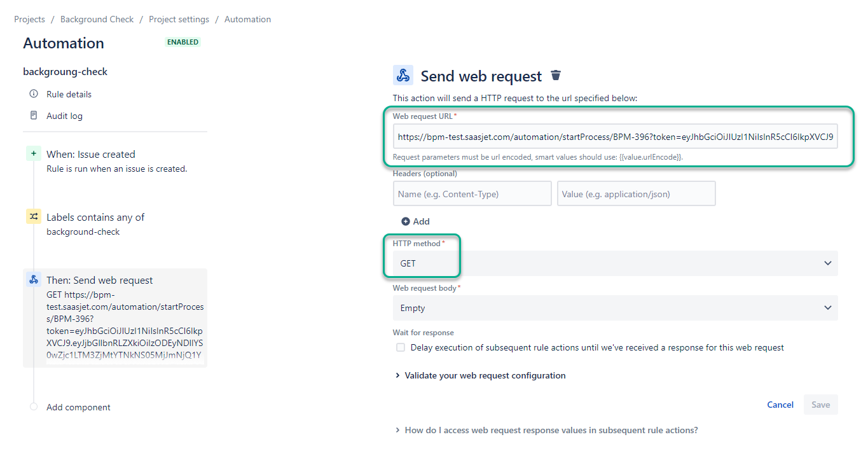This screenshot has width=868, height=458.
Task: Click inside the Web request URL field
Action: coord(616,136)
